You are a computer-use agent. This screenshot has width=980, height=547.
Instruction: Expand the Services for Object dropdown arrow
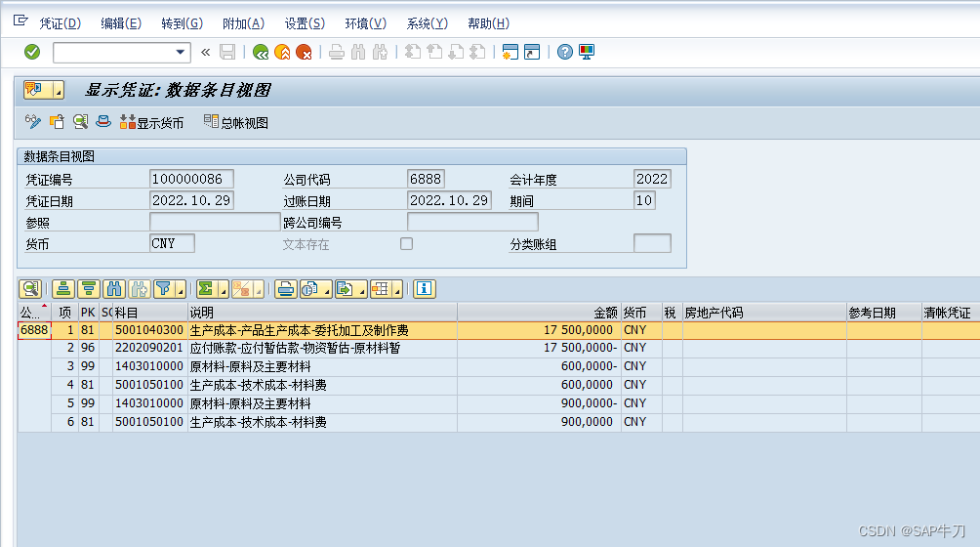(58, 91)
